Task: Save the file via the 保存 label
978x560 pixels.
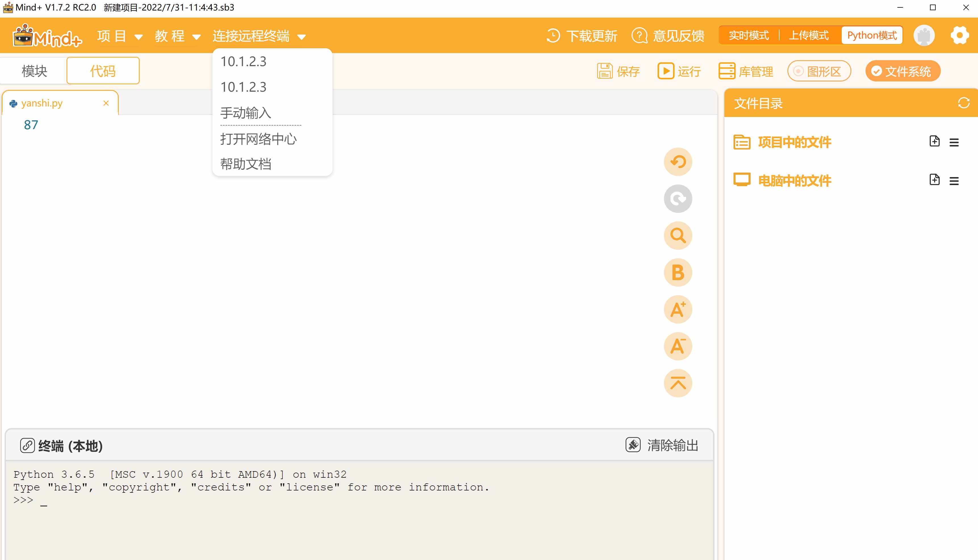Action: 628,72
